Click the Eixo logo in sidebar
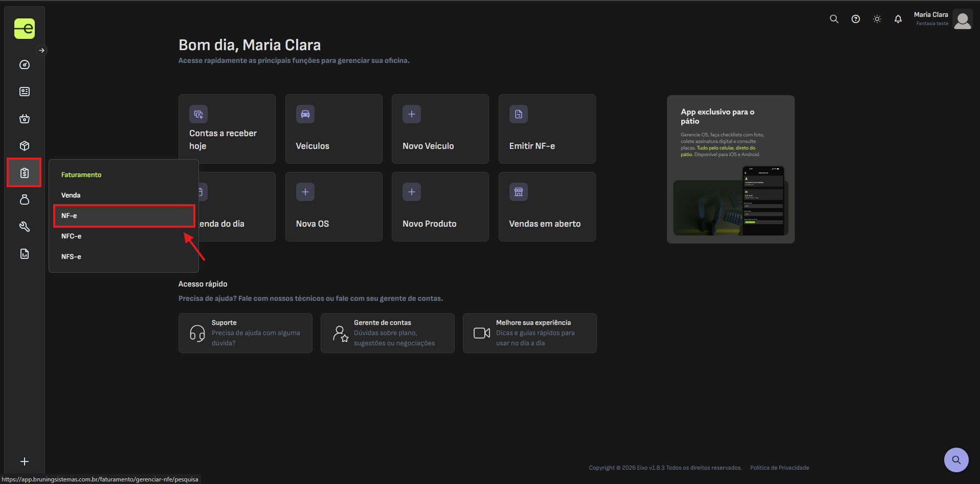 pyautogui.click(x=25, y=29)
